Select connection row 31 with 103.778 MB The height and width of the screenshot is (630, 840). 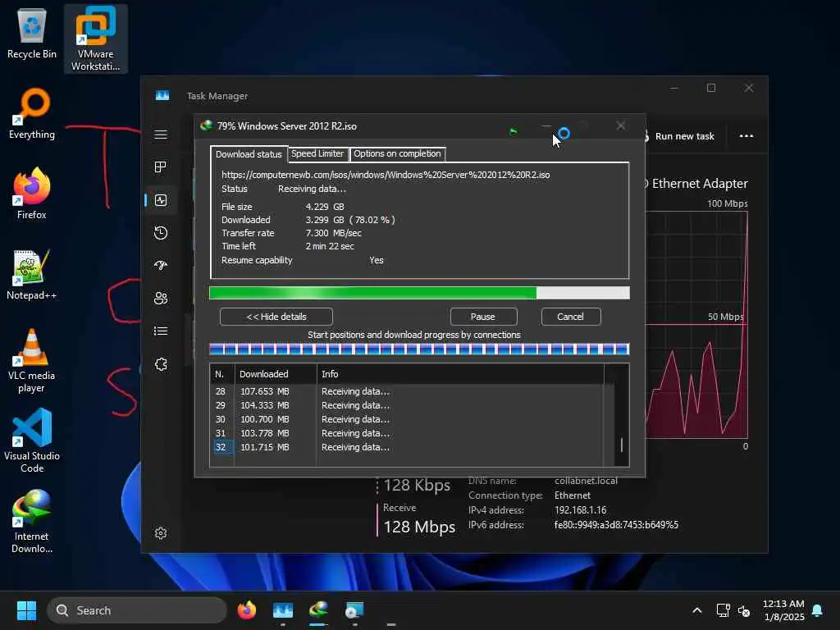pyautogui.click(x=407, y=433)
